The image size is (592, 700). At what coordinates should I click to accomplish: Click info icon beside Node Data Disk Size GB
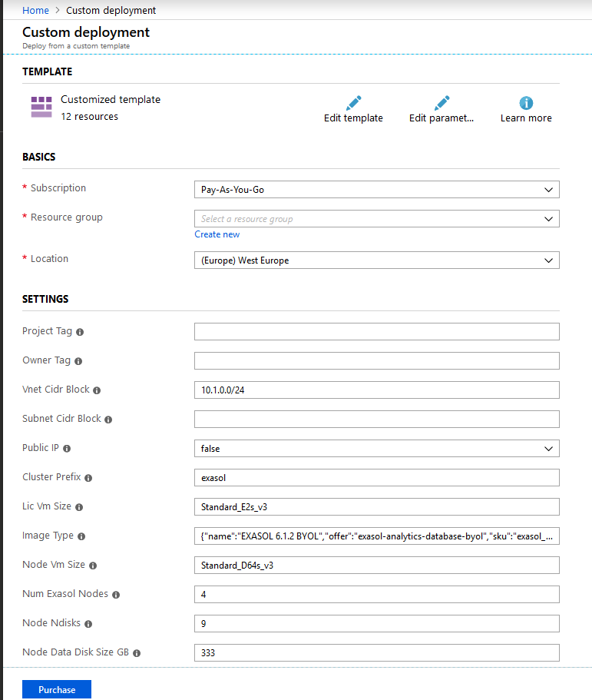coord(137,653)
